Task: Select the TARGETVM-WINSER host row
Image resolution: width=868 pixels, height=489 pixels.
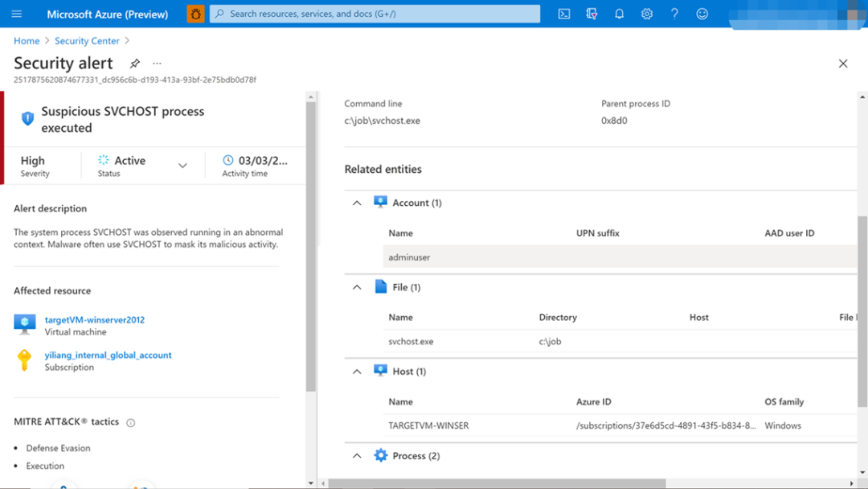Action: point(620,425)
